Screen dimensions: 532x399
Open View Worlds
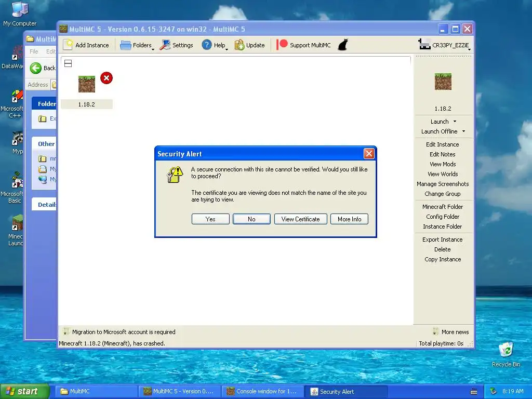coord(443,174)
